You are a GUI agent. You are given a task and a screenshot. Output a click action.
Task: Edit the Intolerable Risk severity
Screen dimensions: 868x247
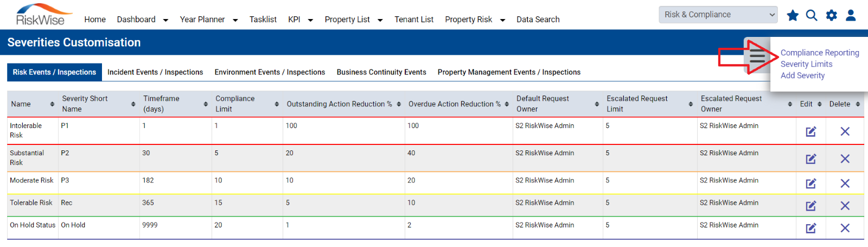(x=811, y=131)
